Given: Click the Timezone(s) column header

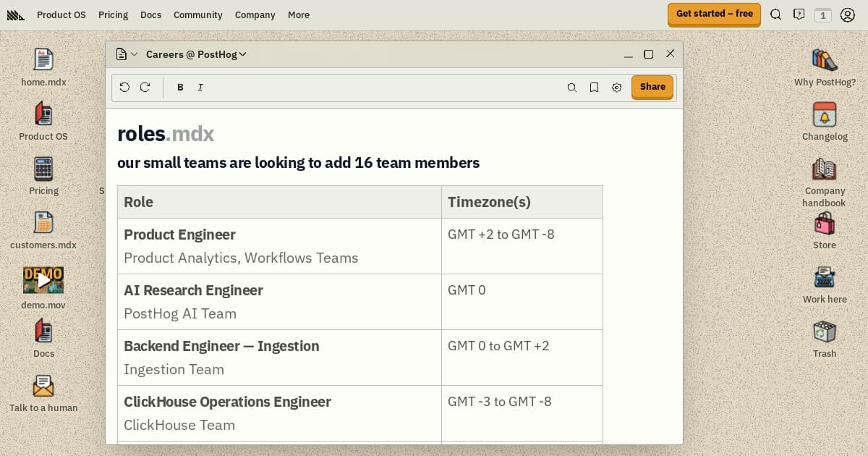Looking at the screenshot, I should point(522,202).
